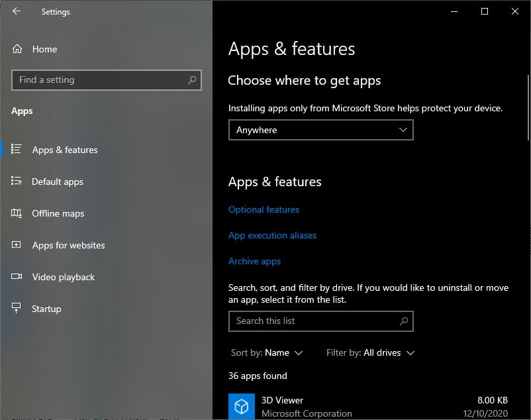
Task: Click the Video playback camera icon
Action: click(17, 276)
